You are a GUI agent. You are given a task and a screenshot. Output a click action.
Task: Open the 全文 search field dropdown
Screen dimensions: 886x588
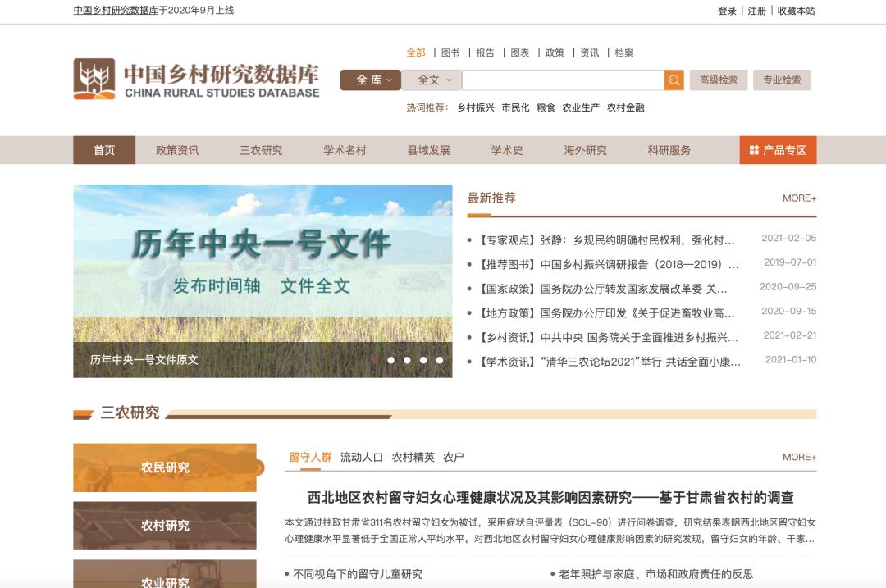pyautogui.click(x=432, y=80)
